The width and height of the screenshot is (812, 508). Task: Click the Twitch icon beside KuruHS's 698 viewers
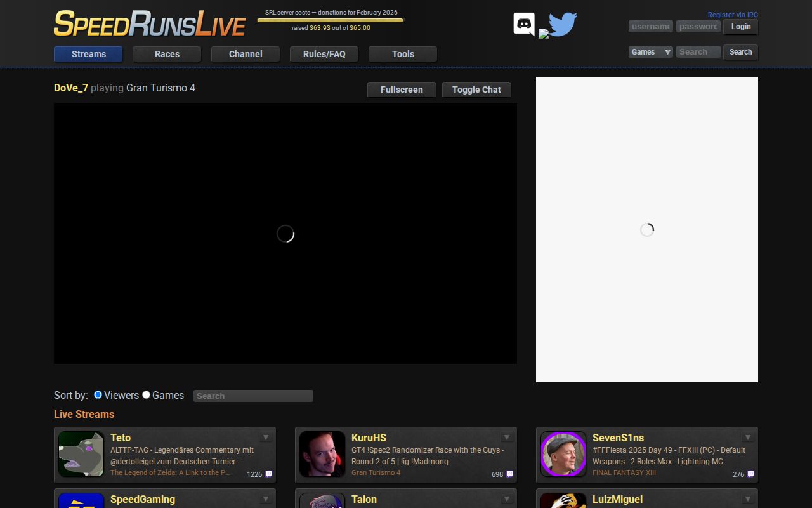coord(509,474)
